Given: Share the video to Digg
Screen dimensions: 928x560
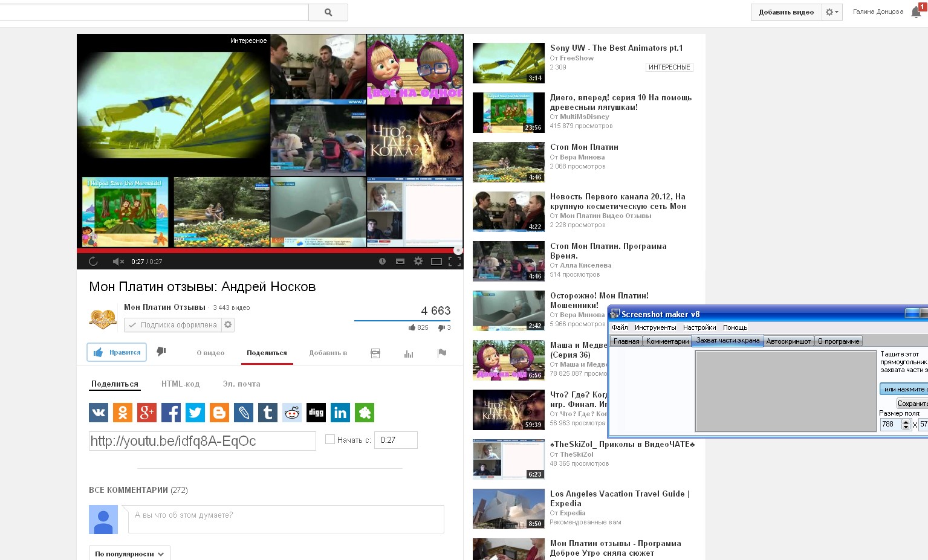Looking at the screenshot, I should click(316, 413).
